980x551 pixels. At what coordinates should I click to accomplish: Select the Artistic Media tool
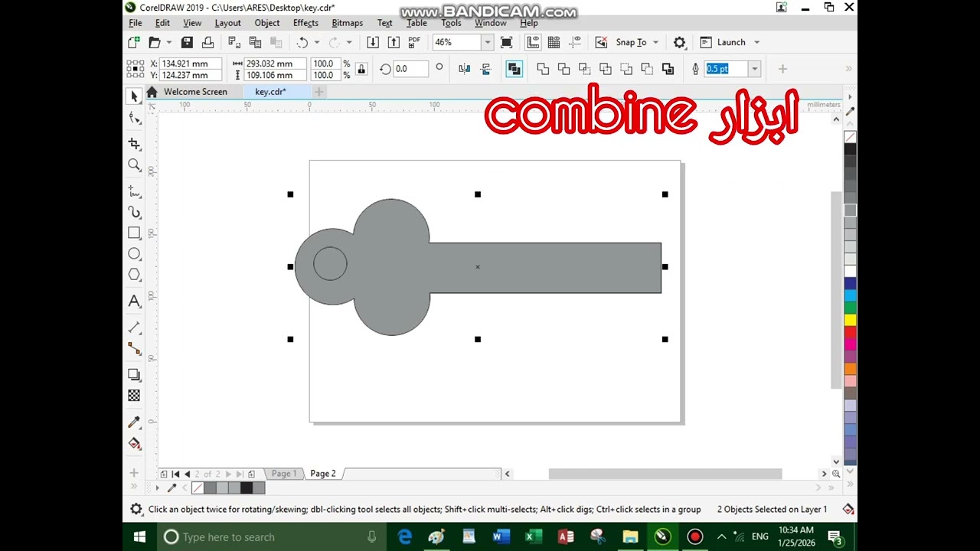tap(135, 212)
